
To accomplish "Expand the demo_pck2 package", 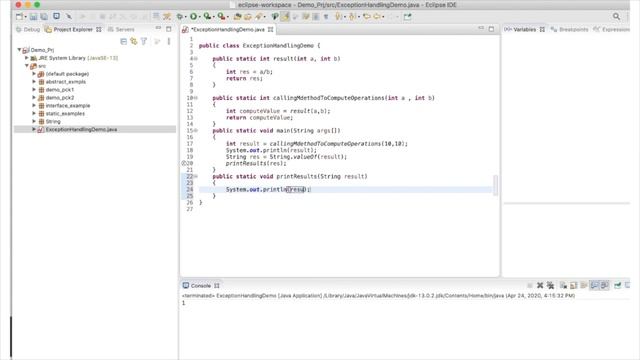I will point(34,98).
